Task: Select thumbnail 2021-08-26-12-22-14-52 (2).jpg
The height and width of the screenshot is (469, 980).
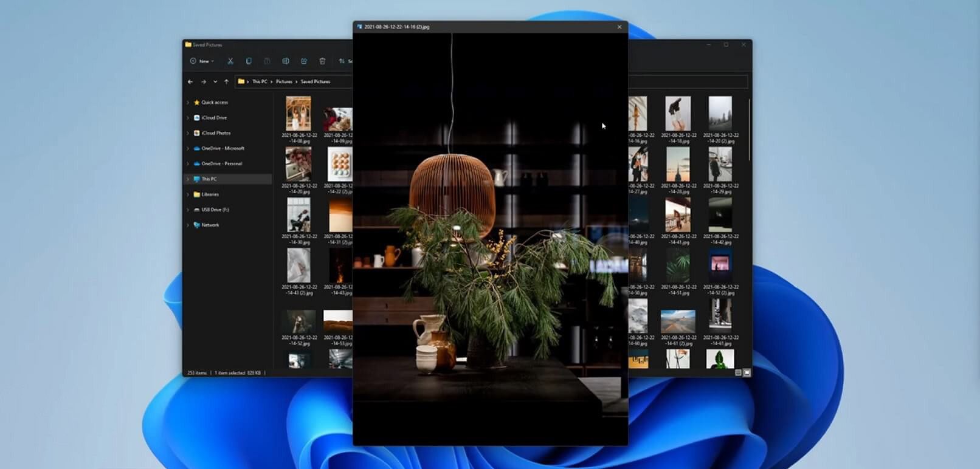Action: point(720,265)
